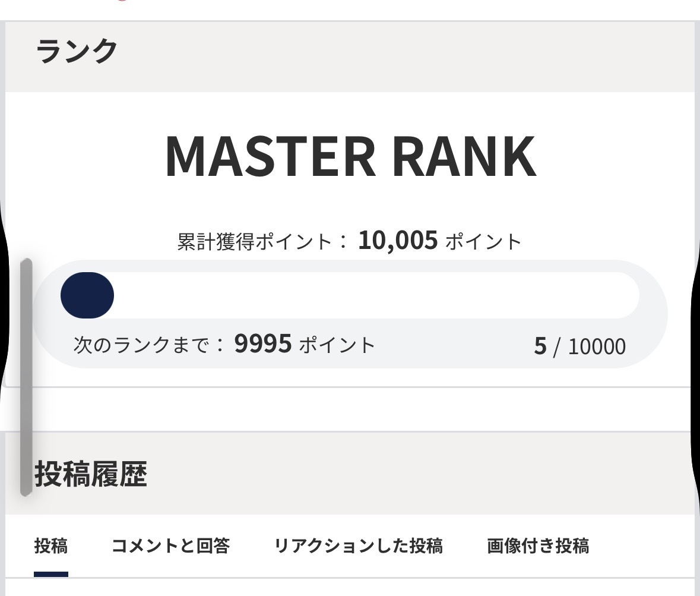Click the 9995 remaining points number
700x596 pixels.
pyautogui.click(x=263, y=344)
